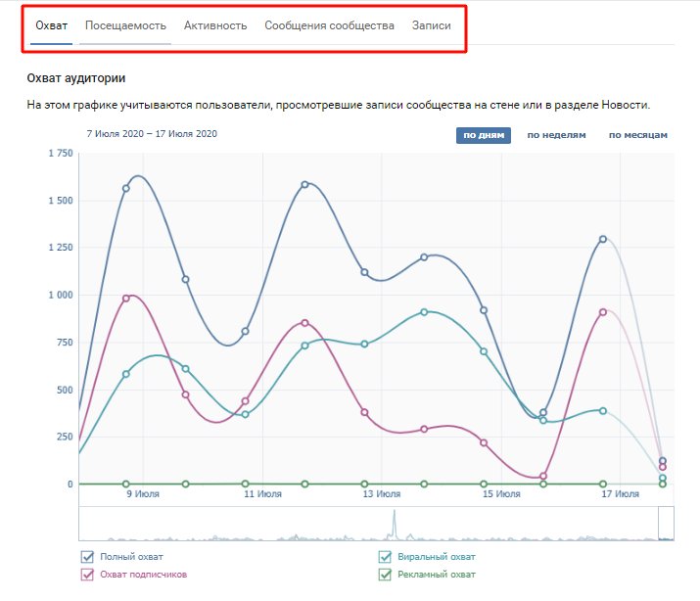The image size is (700, 601).
Task: Open the Посещаемость tab
Action: [x=125, y=24]
